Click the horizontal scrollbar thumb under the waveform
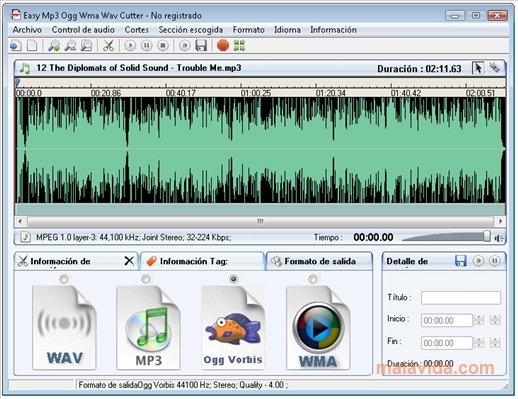Viewport: 518px width, 399px height. (x=260, y=221)
